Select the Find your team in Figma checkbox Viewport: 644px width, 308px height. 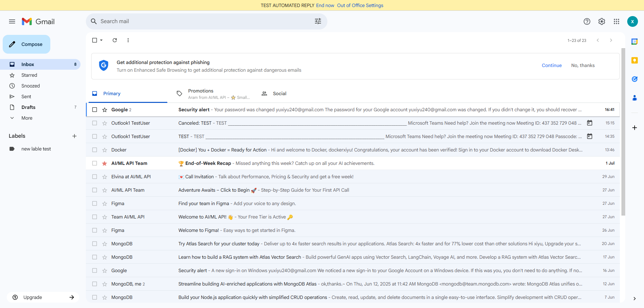(95, 204)
